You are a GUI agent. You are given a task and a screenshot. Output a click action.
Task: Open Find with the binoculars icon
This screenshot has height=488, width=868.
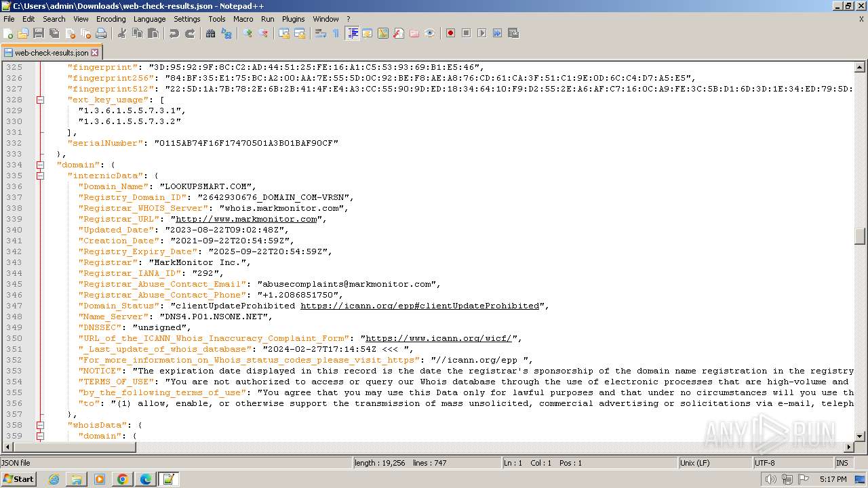[211, 33]
